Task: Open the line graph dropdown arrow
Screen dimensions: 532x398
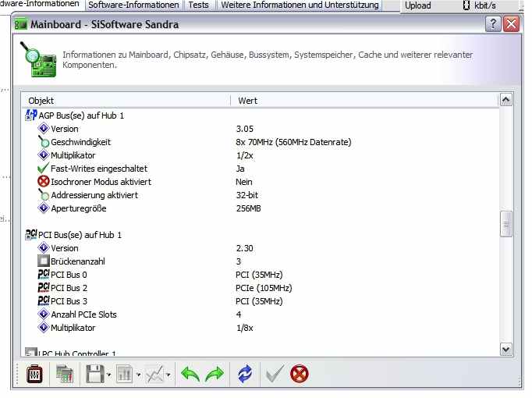Action: (168, 375)
